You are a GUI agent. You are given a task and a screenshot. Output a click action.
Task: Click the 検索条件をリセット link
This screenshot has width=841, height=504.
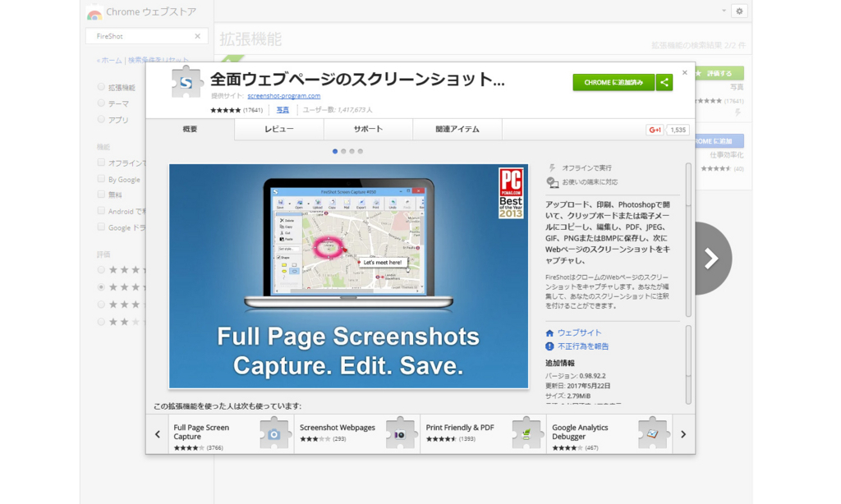pos(159,60)
